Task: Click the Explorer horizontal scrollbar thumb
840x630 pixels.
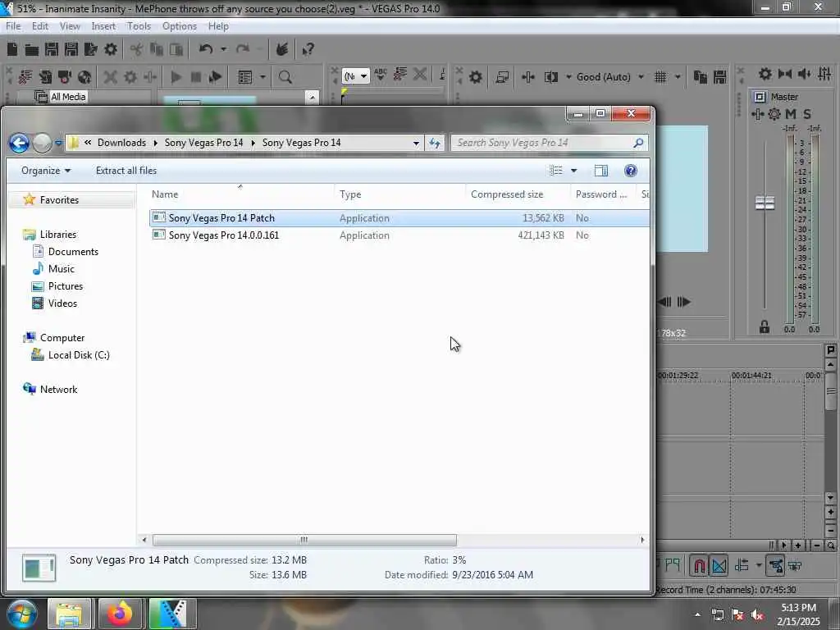Action: [x=304, y=540]
